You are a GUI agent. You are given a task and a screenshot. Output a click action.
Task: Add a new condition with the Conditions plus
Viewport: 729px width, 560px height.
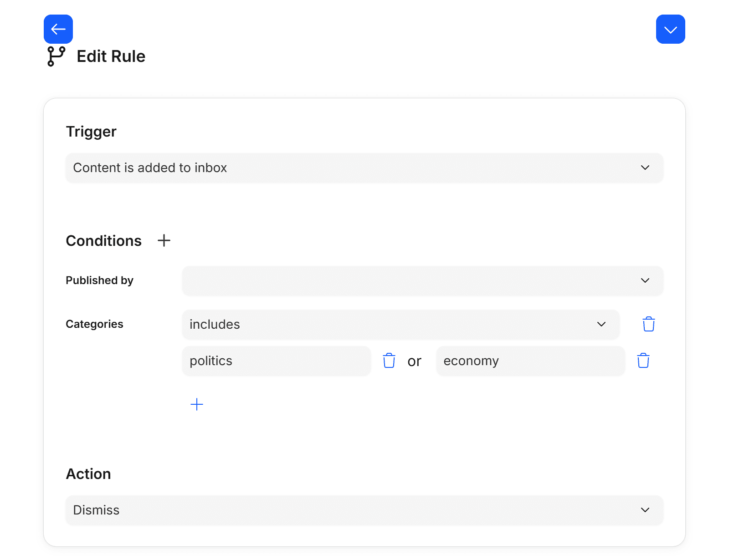(164, 240)
